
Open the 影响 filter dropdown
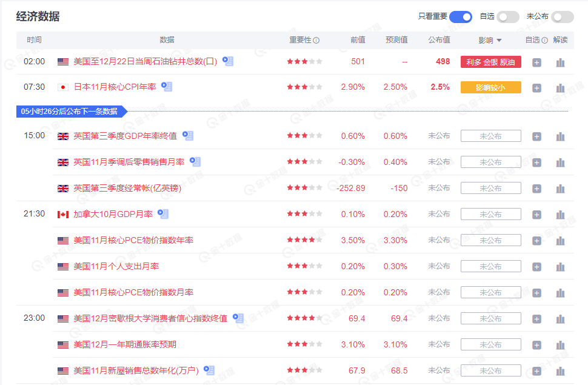(x=490, y=40)
